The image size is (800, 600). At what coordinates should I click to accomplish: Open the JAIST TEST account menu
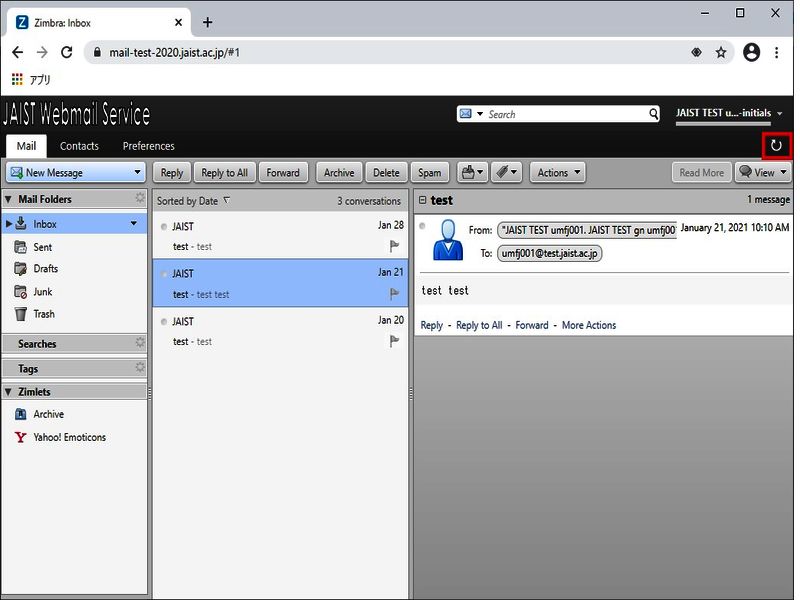coord(729,113)
